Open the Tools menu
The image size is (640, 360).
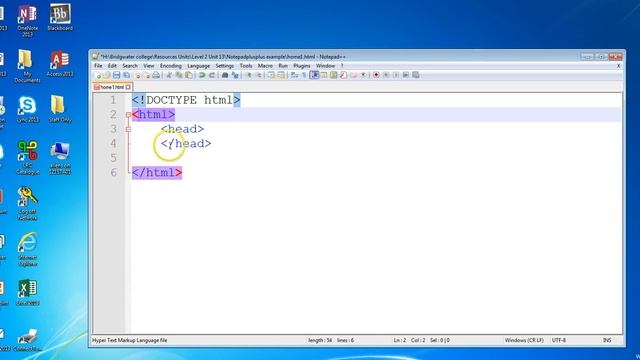(246, 66)
